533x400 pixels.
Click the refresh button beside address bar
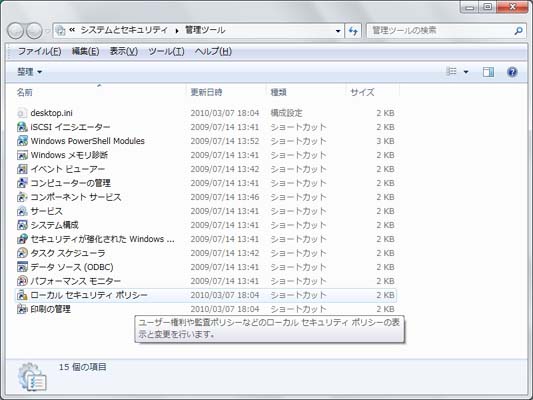[x=353, y=31]
